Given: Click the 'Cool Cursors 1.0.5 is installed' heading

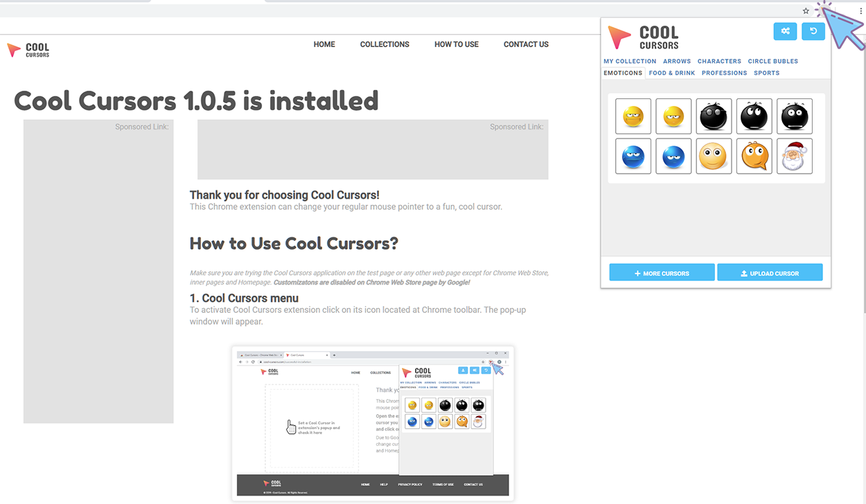Looking at the screenshot, I should pos(196,101).
